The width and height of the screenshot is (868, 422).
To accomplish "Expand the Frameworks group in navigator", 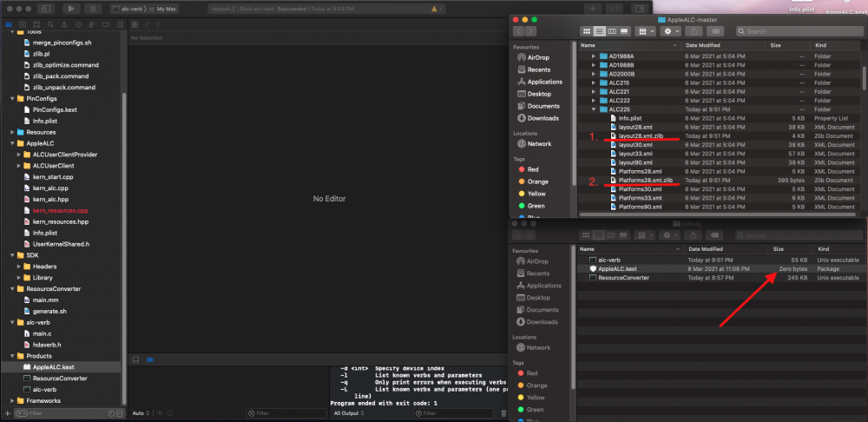I will tap(12, 400).
